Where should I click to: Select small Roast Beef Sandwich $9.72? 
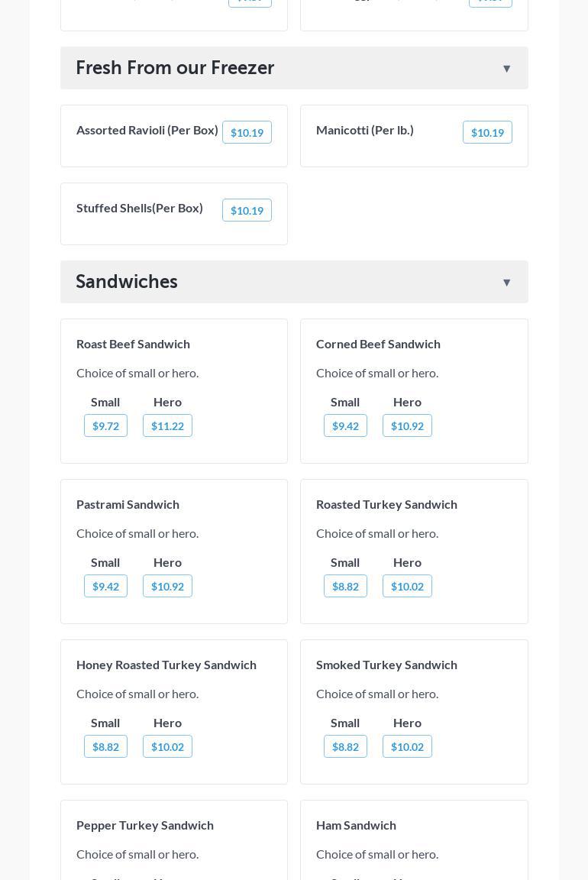pos(105,426)
